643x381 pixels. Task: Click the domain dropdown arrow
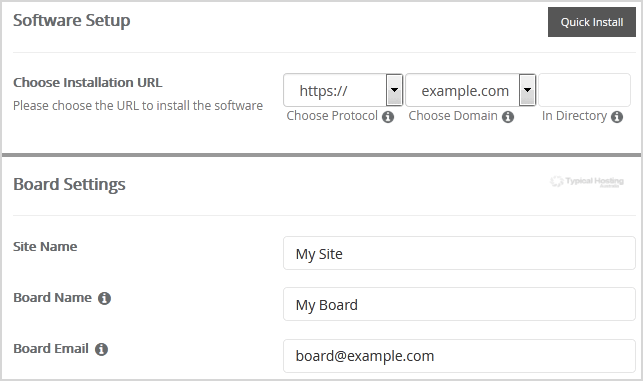click(x=527, y=90)
